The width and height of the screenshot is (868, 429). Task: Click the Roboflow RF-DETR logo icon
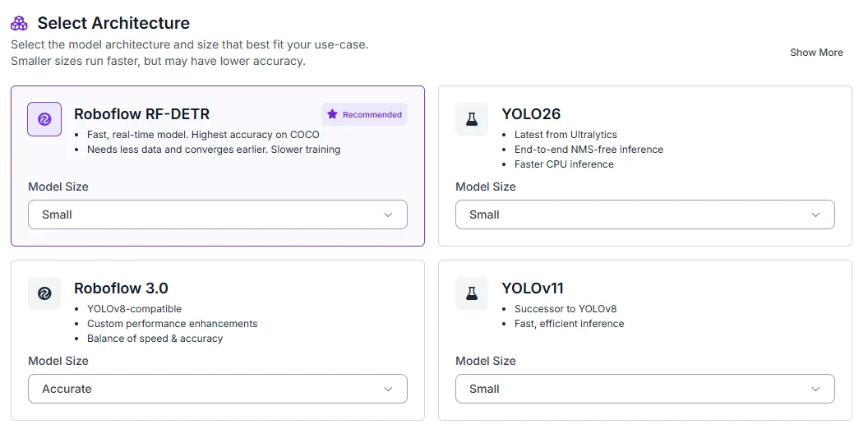click(44, 119)
